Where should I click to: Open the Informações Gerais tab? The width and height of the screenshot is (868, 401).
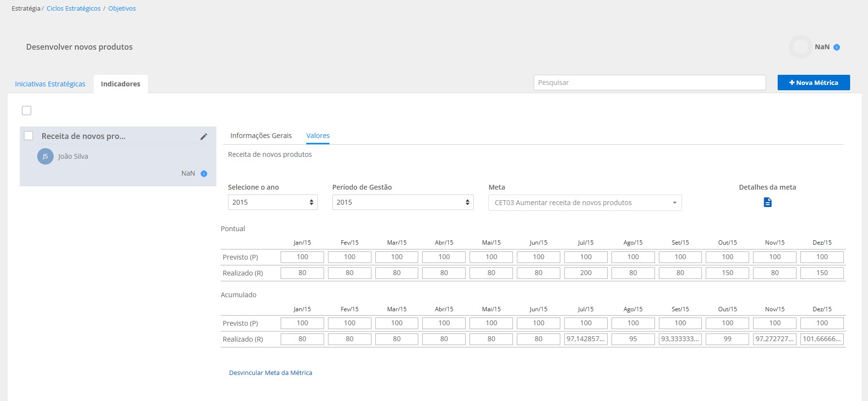pos(261,136)
